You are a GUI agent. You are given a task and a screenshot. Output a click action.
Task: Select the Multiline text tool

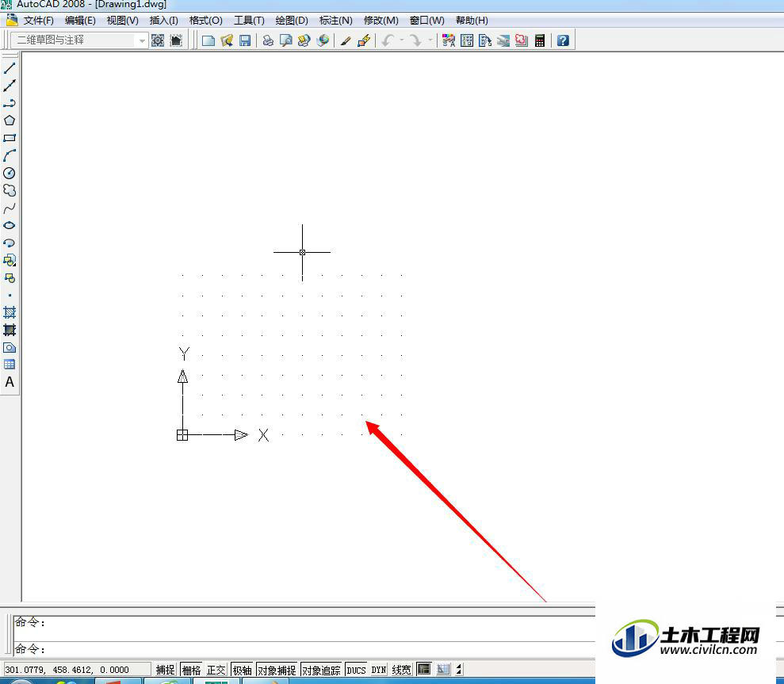point(10,382)
